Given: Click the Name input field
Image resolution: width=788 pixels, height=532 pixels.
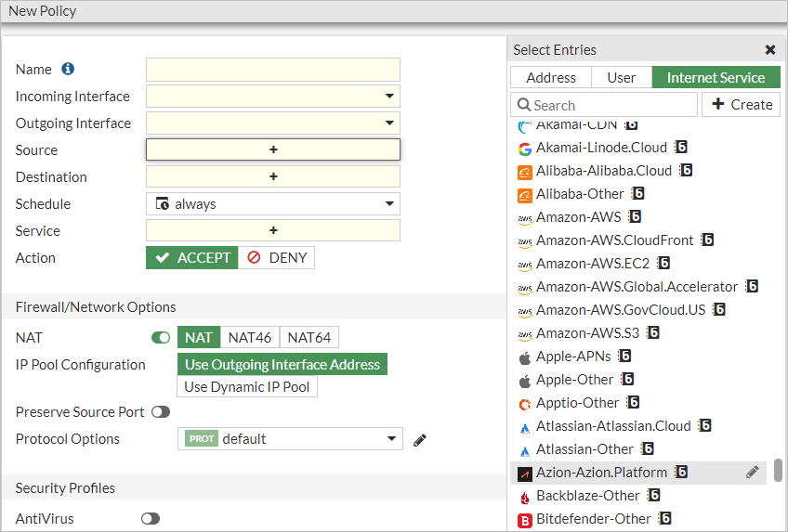Looking at the screenshot, I should 273,70.
